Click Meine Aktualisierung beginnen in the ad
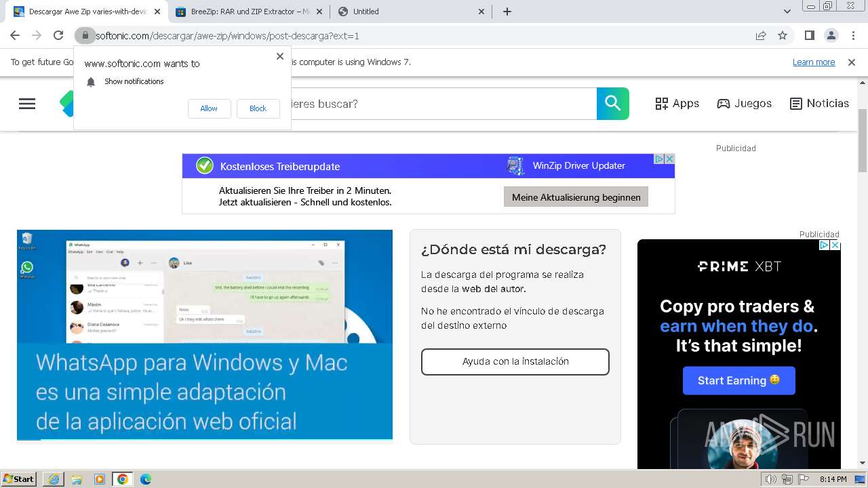The height and width of the screenshot is (488, 868). pyautogui.click(x=576, y=197)
